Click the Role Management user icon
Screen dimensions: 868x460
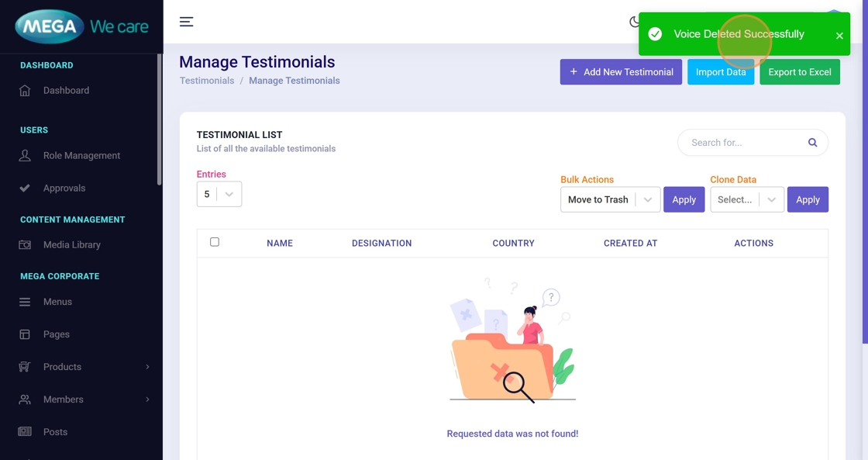[25, 156]
